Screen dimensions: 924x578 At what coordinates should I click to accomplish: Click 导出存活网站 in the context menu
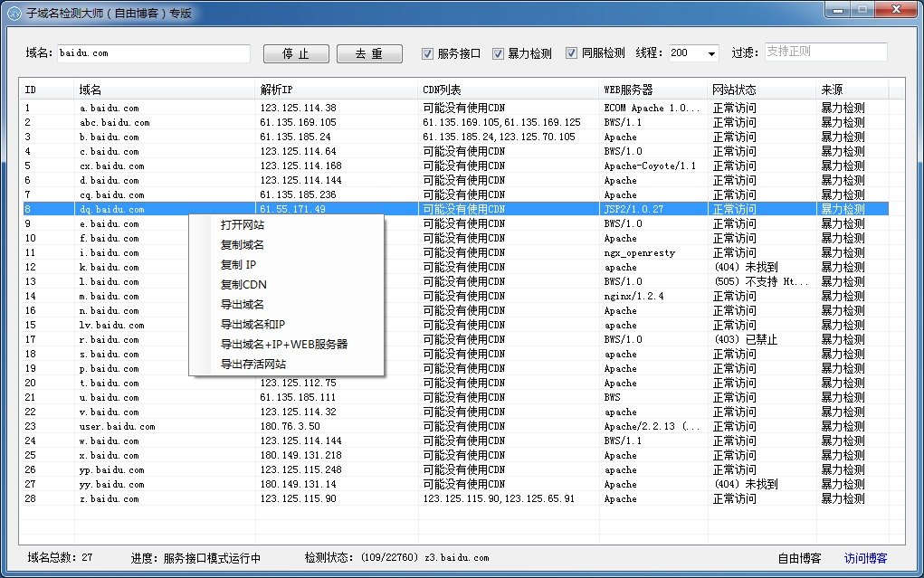pos(252,365)
